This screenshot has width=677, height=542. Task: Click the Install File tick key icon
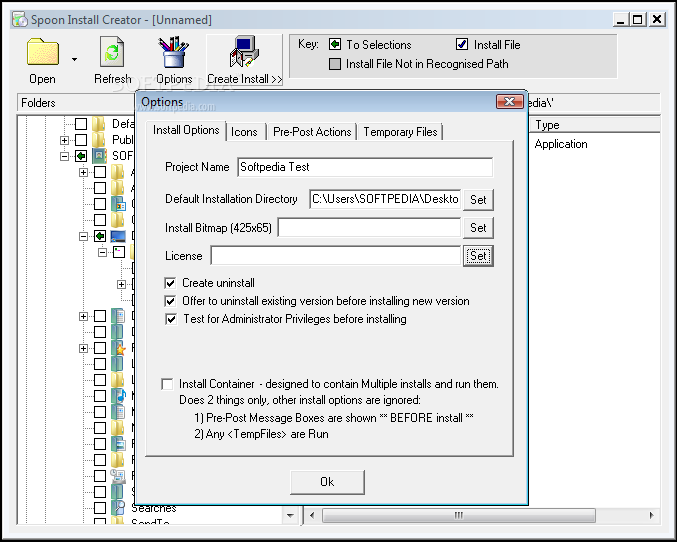point(462,44)
